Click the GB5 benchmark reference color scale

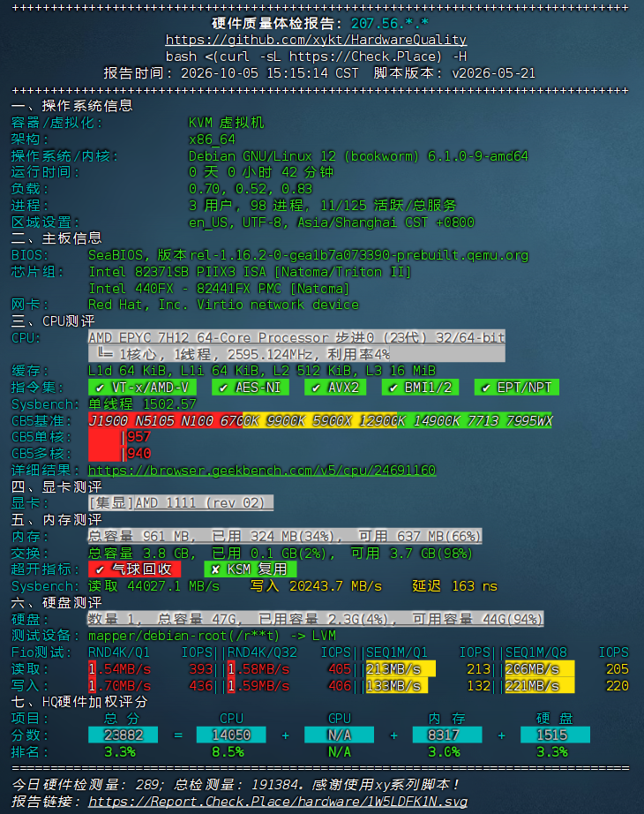pyautogui.click(x=319, y=420)
